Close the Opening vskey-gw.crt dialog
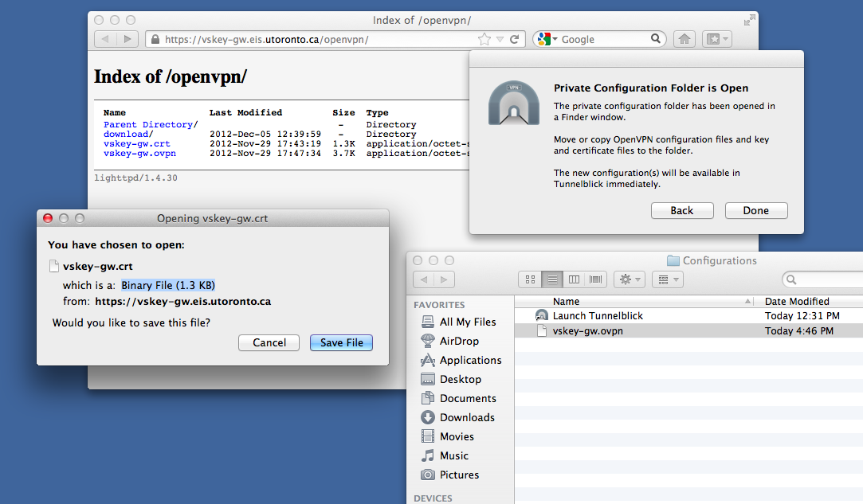The width and height of the screenshot is (863, 504). [48, 218]
